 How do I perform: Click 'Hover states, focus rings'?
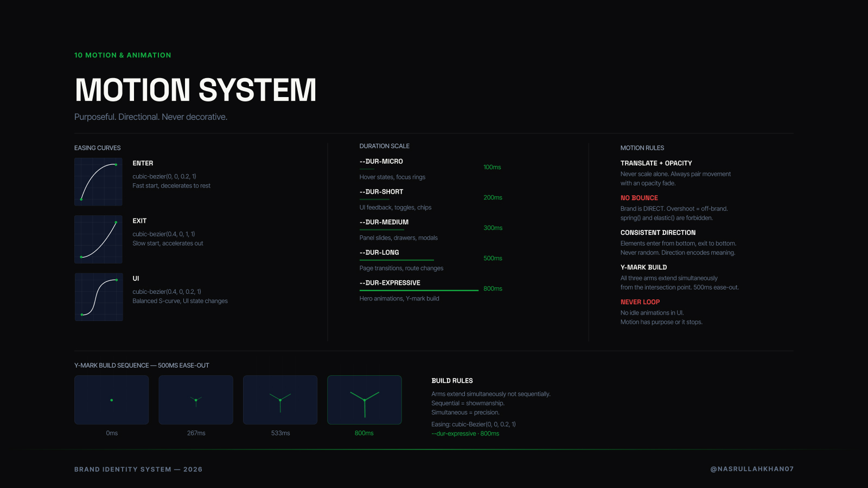click(392, 177)
